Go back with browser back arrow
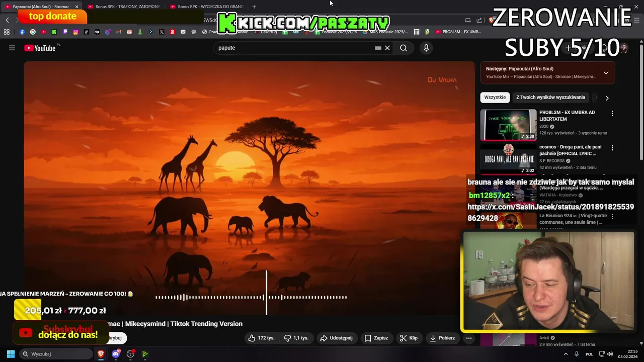This screenshot has height=362, width=644. 7,20
